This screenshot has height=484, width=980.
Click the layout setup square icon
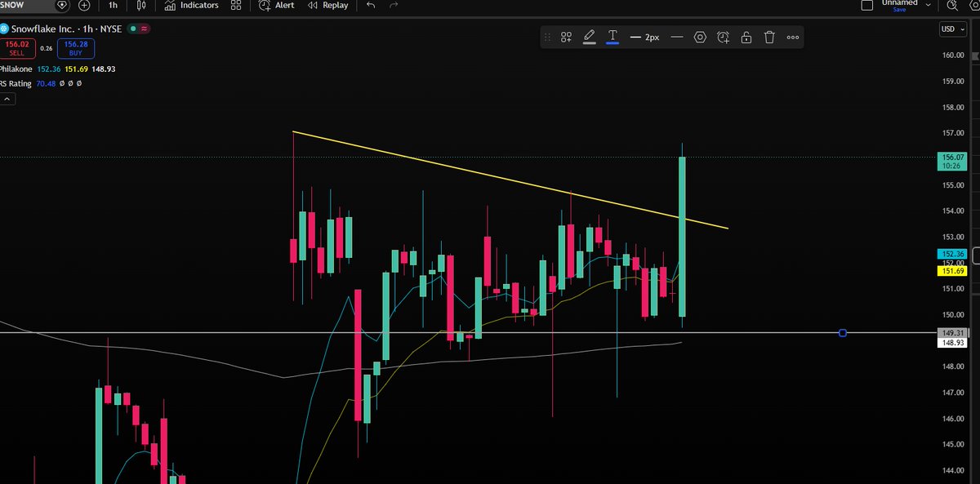867,5
